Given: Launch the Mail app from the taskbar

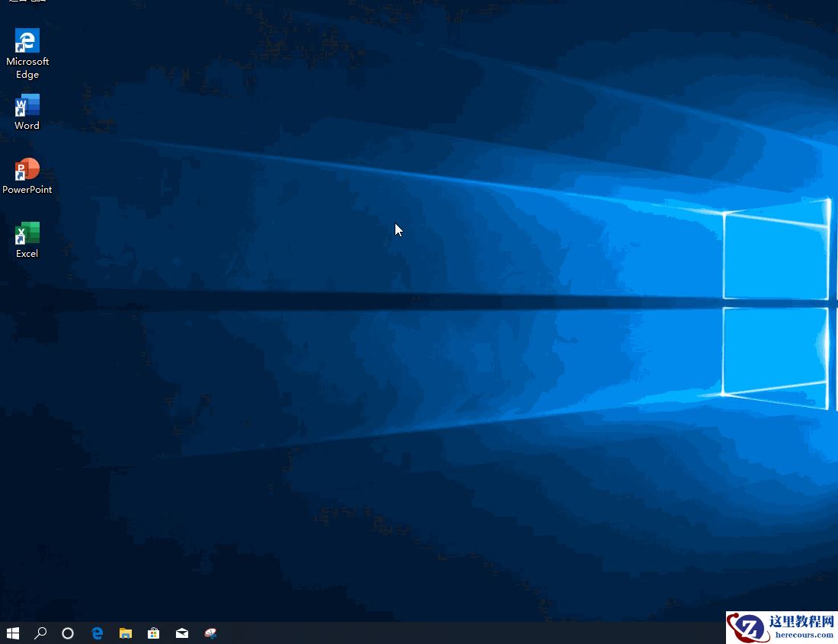Looking at the screenshot, I should (x=181, y=633).
